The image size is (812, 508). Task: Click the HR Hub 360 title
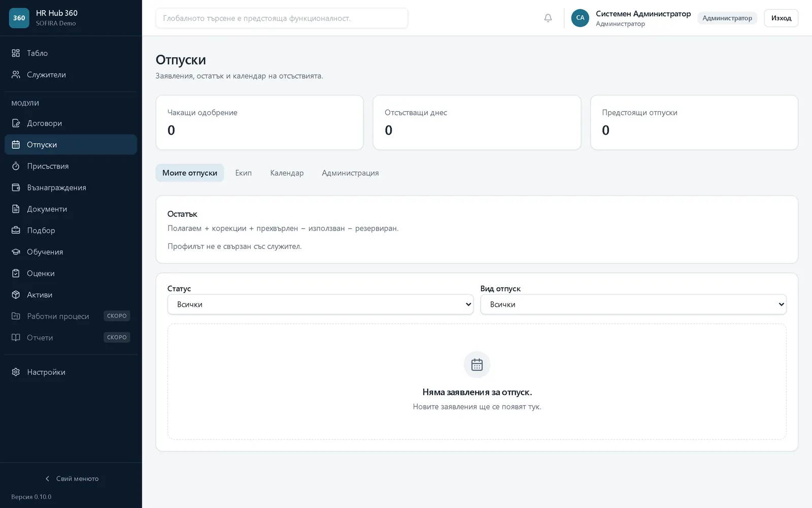click(x=57, y=13)
